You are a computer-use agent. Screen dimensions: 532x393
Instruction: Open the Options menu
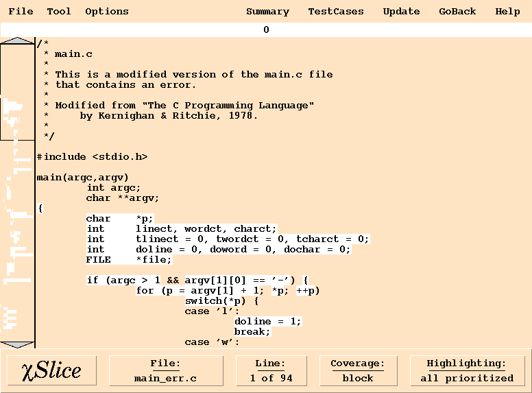click(107, 12)
